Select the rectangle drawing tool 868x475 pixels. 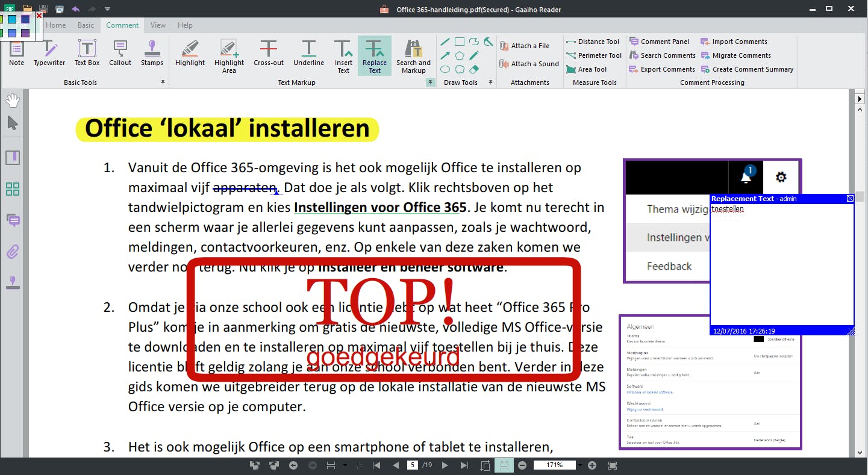click(460, 42)
